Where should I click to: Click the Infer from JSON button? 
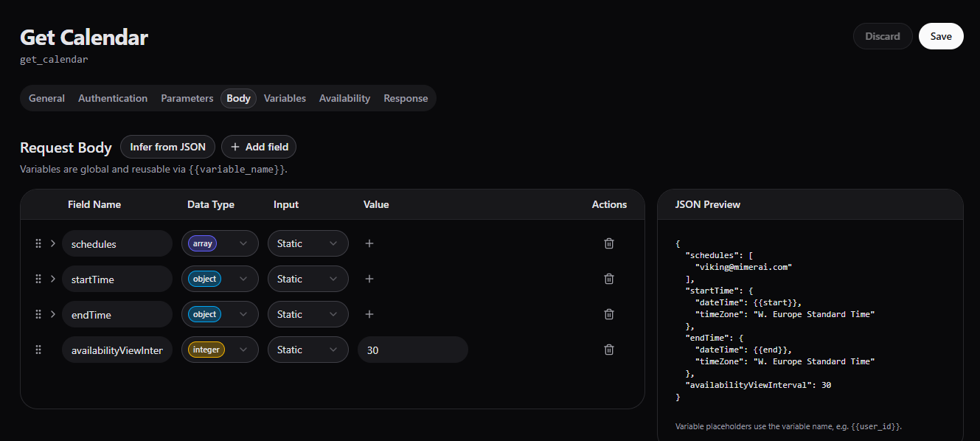167,147
